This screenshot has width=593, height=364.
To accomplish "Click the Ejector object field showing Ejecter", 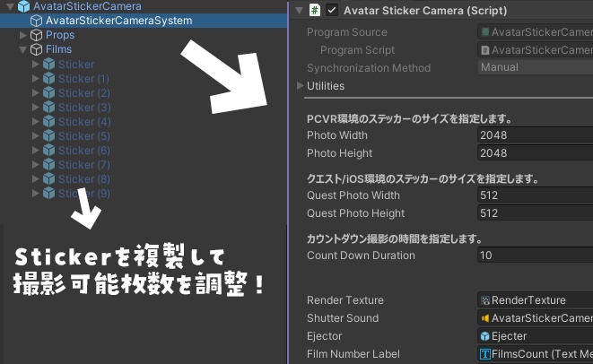I will [x=536, y=336].
